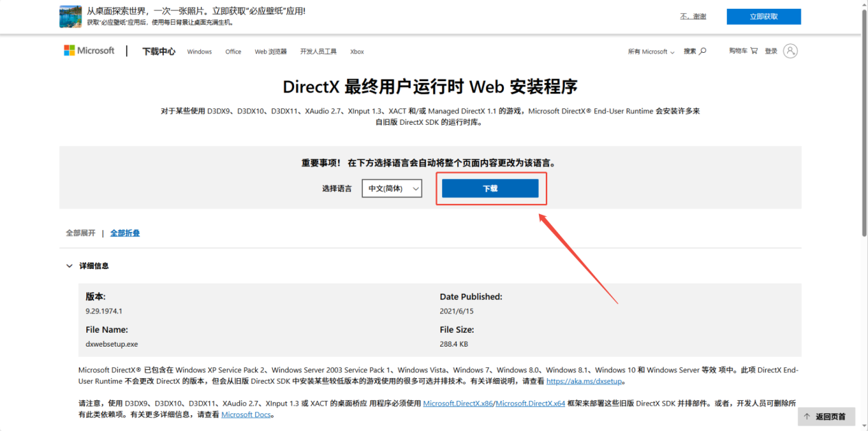Expand the 所有 Microsoft menu

(651, 51)
